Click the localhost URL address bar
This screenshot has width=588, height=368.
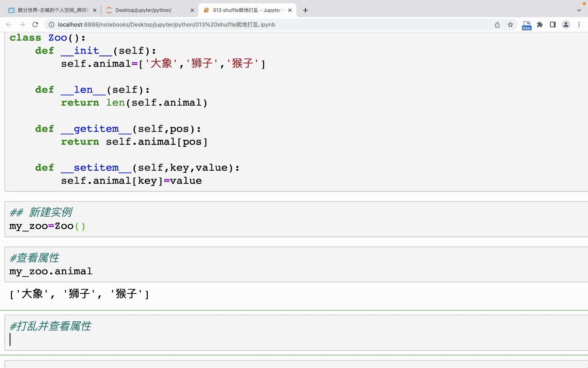[269, 25]
